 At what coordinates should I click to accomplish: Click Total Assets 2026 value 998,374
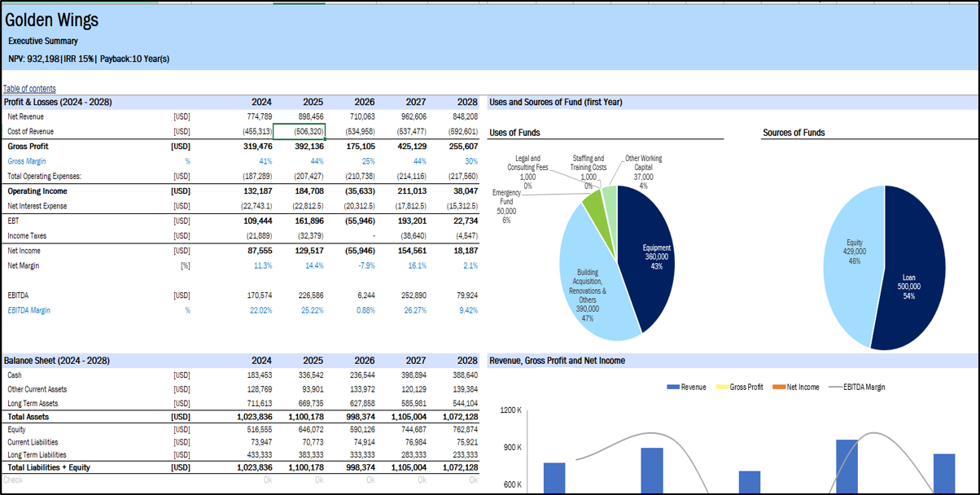coord(358,417)
